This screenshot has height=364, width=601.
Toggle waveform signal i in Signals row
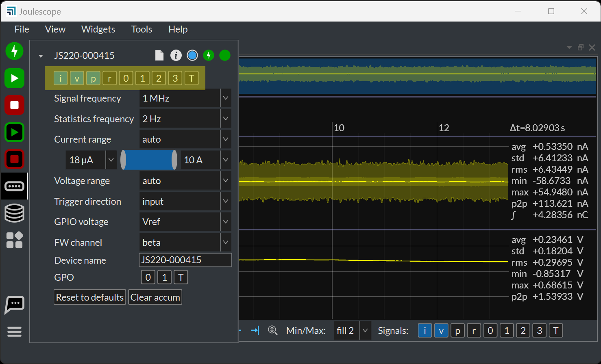coord(425,331)
